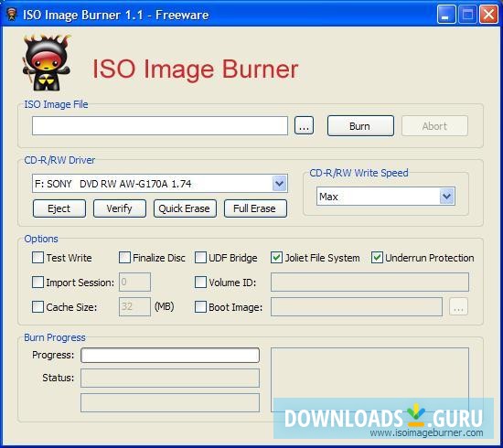Click the maximize button in title bar

(467, 15)
